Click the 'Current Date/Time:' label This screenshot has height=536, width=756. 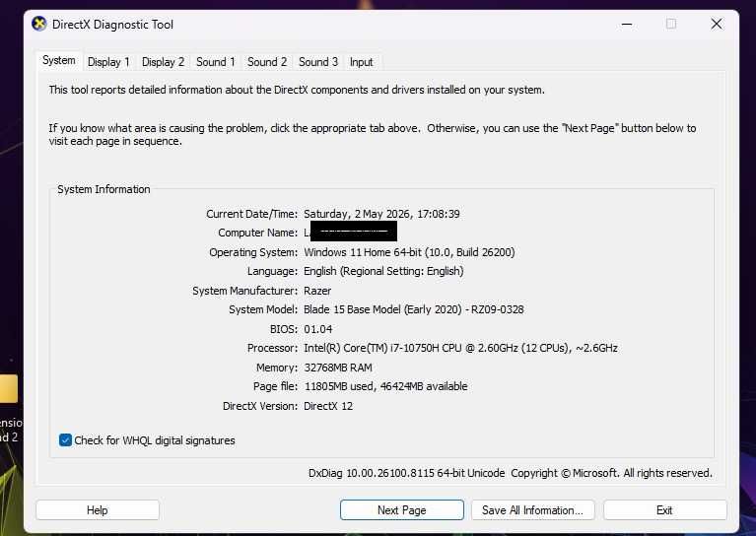pos(252,214)
